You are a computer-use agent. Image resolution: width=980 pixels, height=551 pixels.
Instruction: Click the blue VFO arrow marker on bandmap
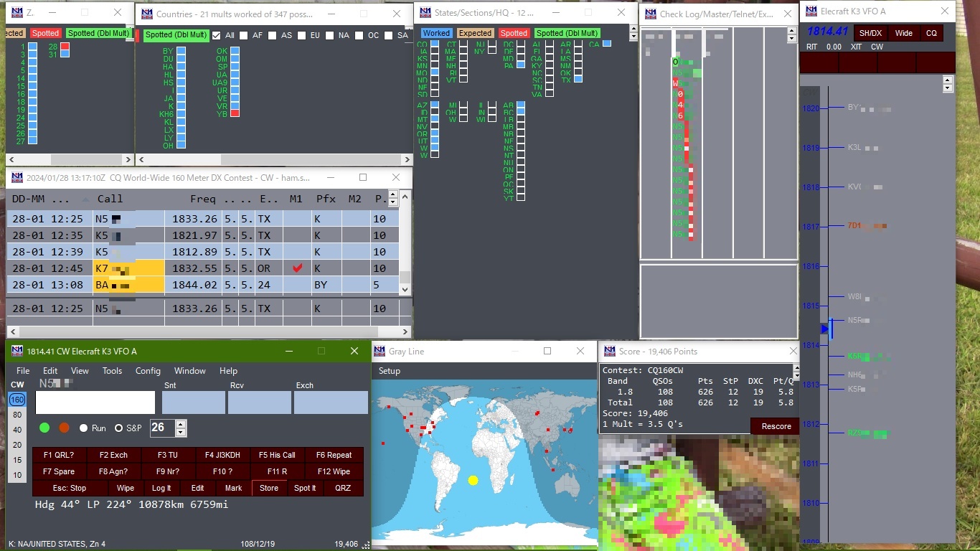coord(825,329)
